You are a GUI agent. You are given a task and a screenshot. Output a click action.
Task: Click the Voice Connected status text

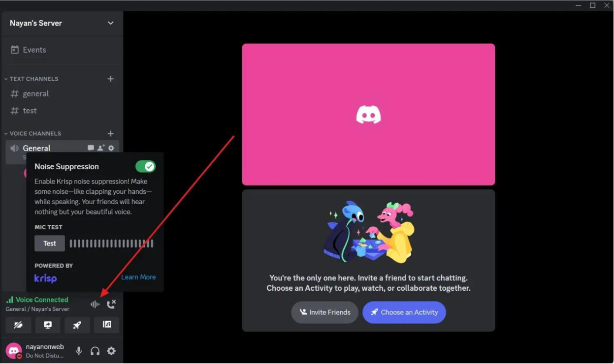click(42, 300)
